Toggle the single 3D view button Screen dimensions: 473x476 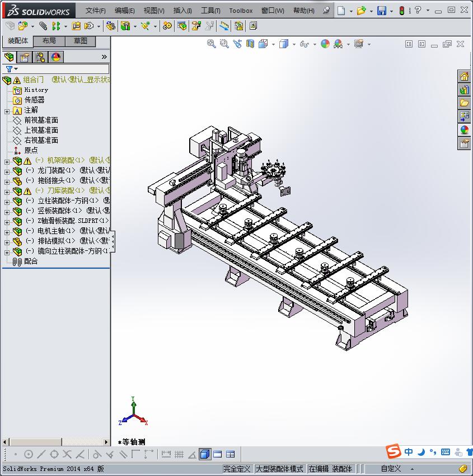pos(205,455)
